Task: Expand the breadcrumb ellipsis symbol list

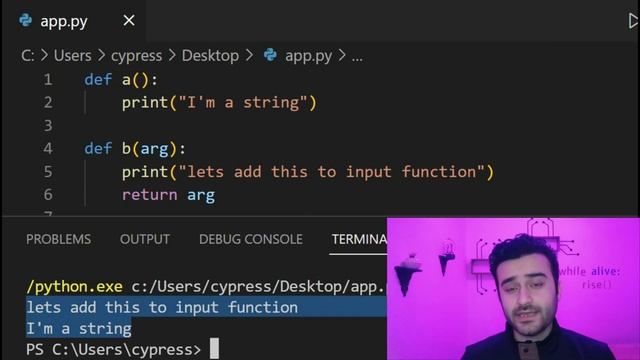Action: tap(357, 57)
